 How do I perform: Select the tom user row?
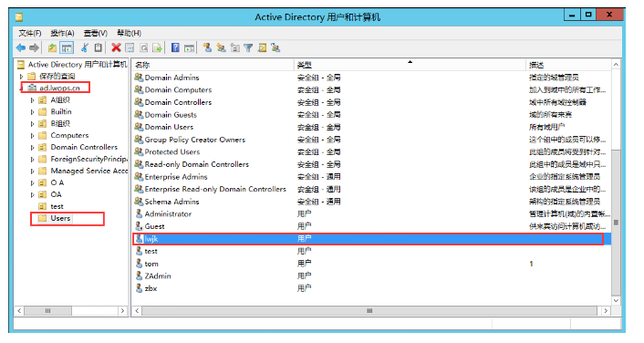coord(371,264)
